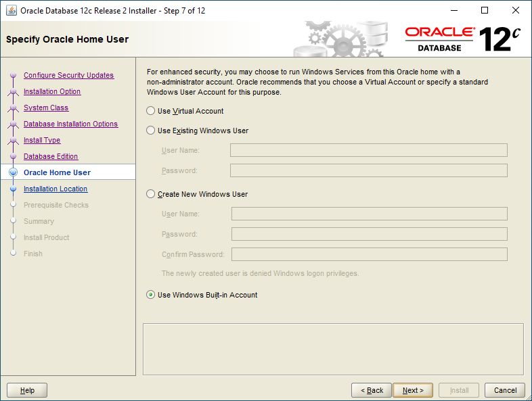This screenshot has width=532, height=401.
Task: Click the denied Windows logon privileges note
Action: (x=260, y=273)
